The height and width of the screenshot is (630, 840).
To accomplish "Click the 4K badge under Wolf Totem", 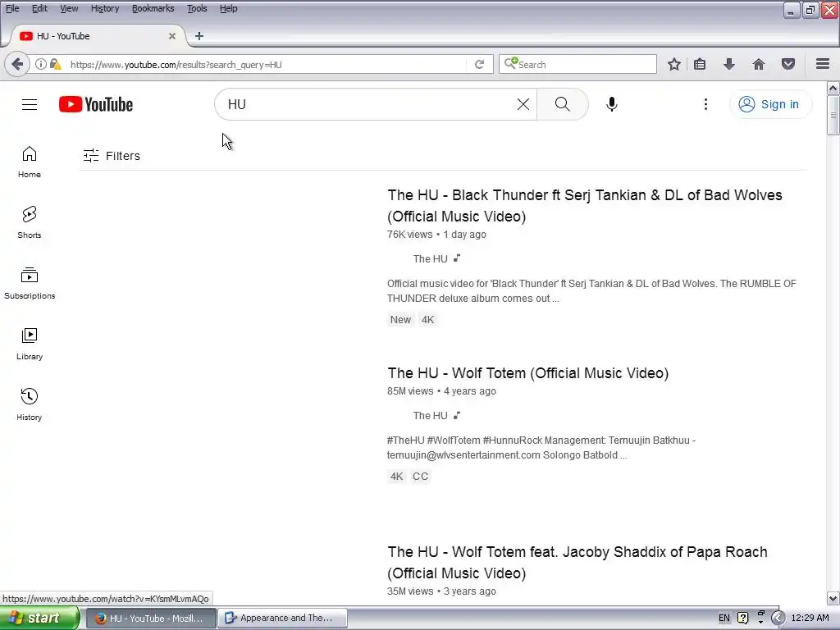I will click(x=396, y=477).
